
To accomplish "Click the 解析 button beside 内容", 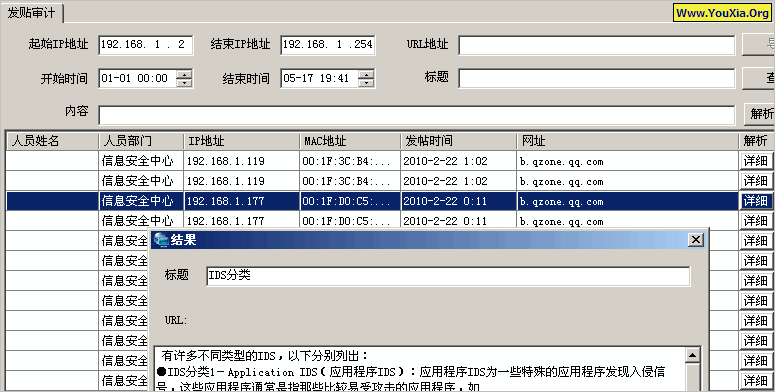I will click(760, 114).
